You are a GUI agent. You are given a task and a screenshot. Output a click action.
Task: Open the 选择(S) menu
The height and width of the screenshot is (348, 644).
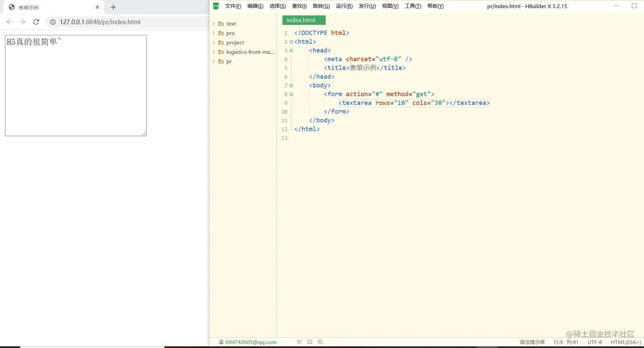coord(278,6)
